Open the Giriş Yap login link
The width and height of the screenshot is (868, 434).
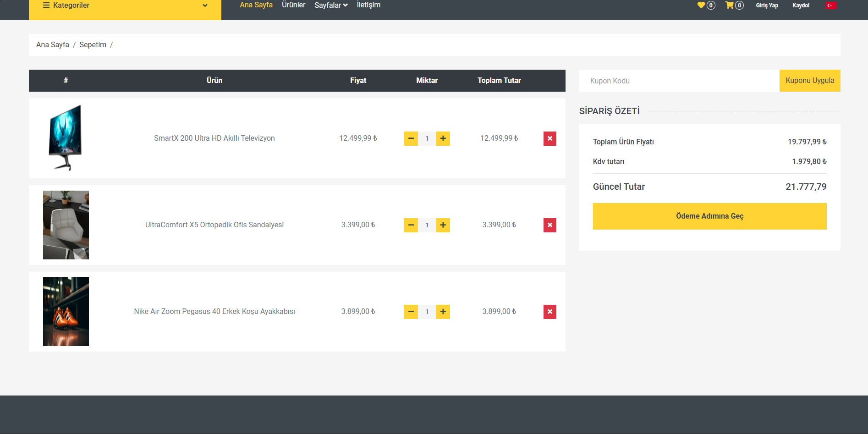767,5
